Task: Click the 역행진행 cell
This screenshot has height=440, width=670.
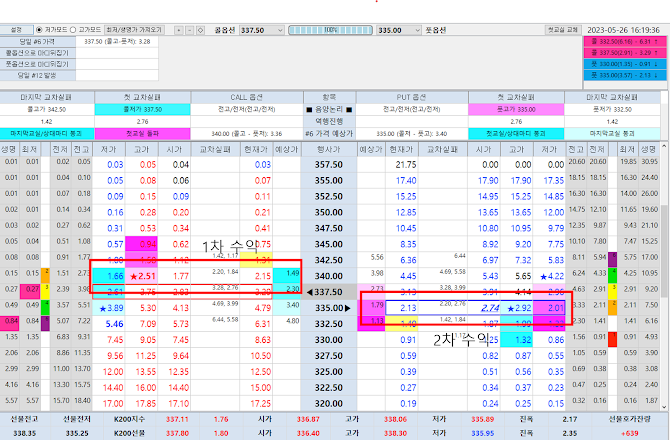Action: pos(329,121)
